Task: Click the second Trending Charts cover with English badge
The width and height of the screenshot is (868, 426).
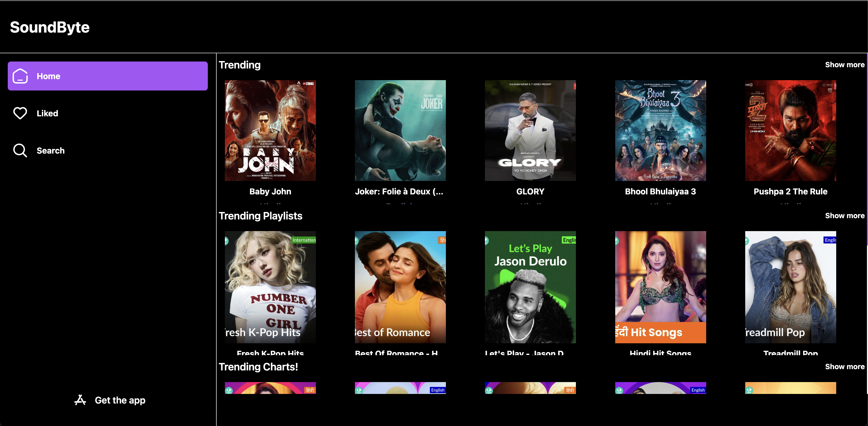Action: 400,388
